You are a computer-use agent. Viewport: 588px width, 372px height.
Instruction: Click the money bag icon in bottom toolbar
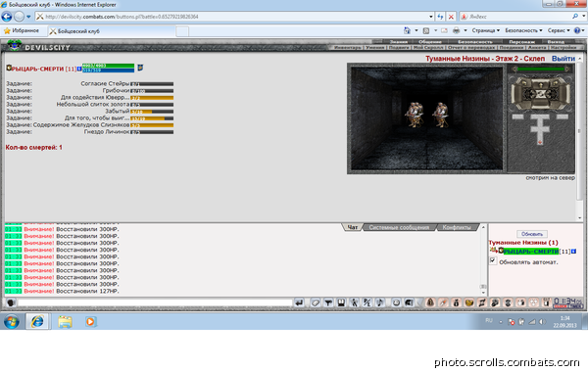pyautogui.click(x=457, y=302)
